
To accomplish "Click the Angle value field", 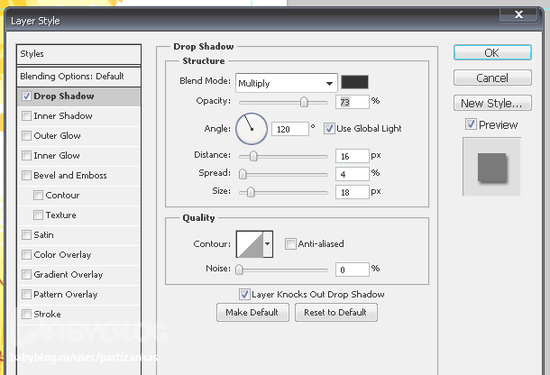I will (290, 129).
